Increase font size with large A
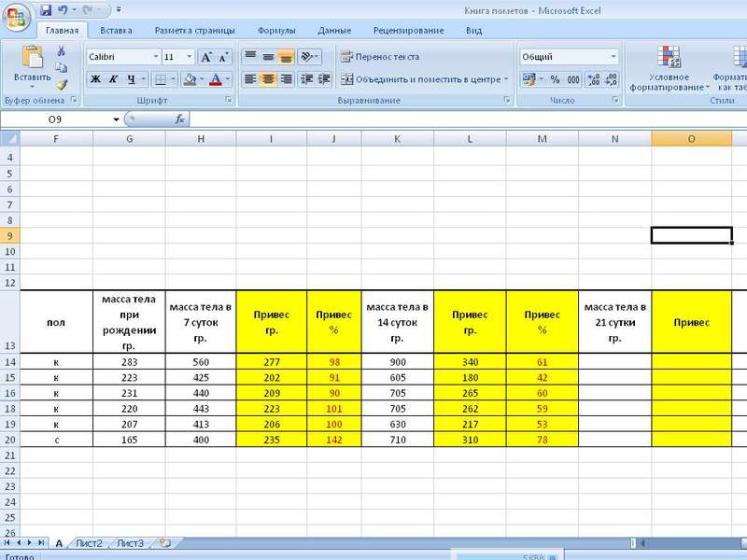The image size is (747, 560). [x=205, y=57]
